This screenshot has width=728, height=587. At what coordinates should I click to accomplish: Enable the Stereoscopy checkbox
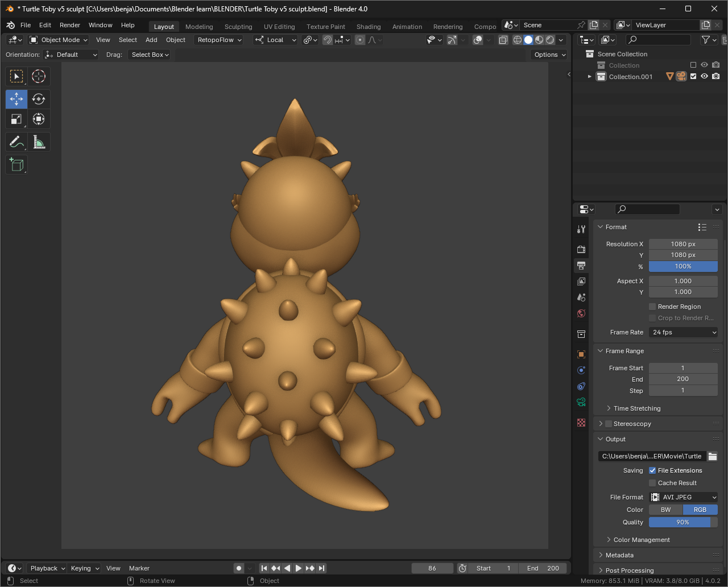[x=609, y=424]
